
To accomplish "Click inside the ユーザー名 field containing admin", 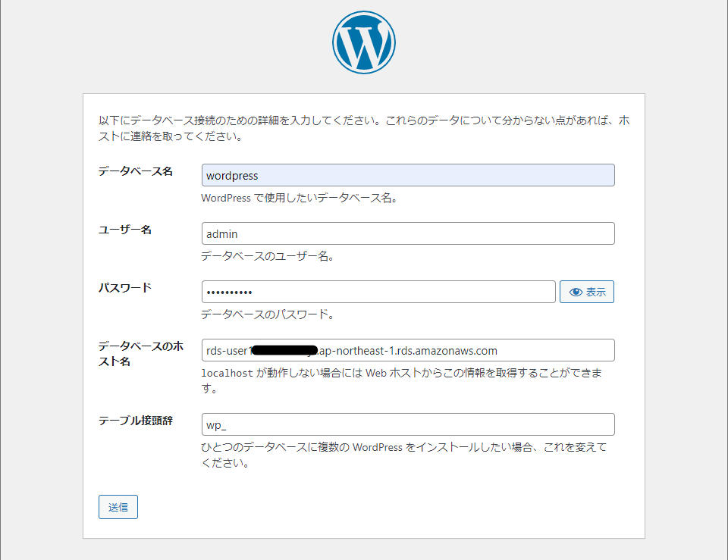I will coord(408,233).
